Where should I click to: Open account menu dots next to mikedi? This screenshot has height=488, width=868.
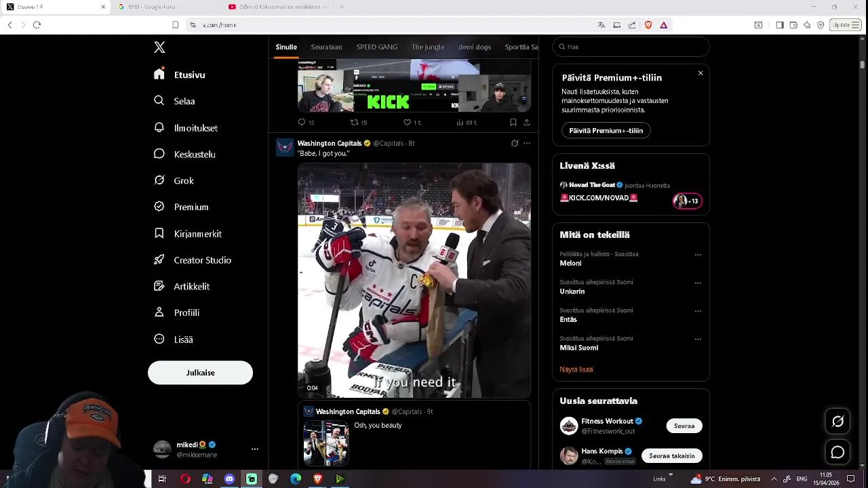255,449
